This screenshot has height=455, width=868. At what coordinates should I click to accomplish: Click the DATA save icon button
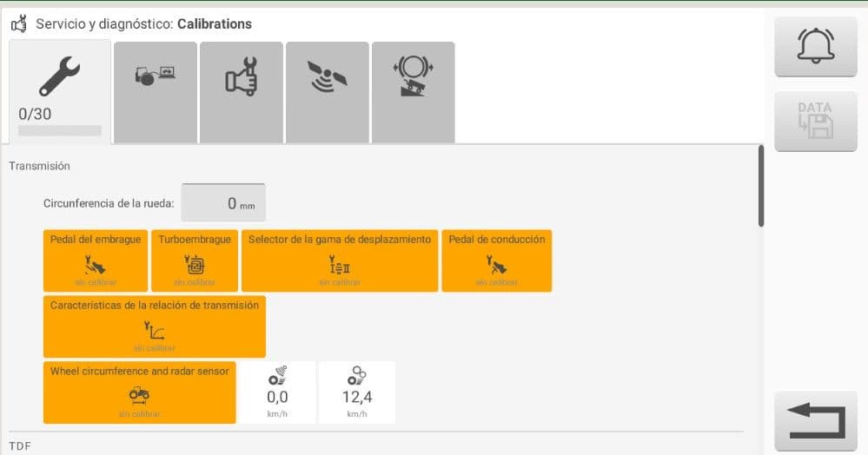click(815, 122)
